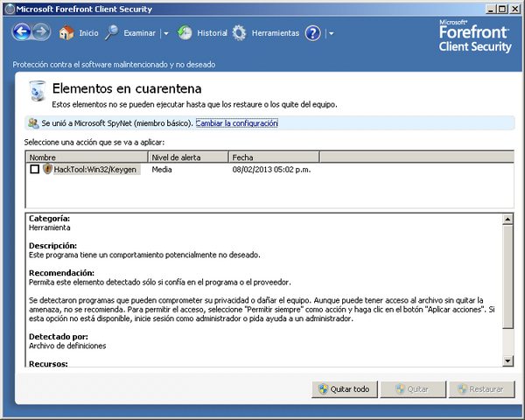Click the Quitar button
This screenshot has height=420, width=525.
point(413,389)
